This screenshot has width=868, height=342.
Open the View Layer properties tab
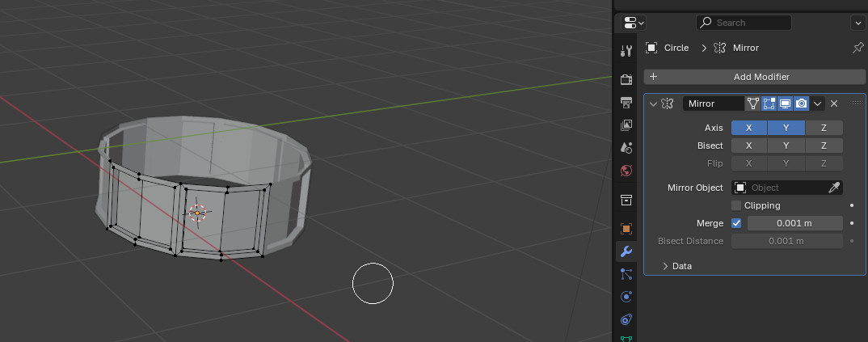[626, 125]
